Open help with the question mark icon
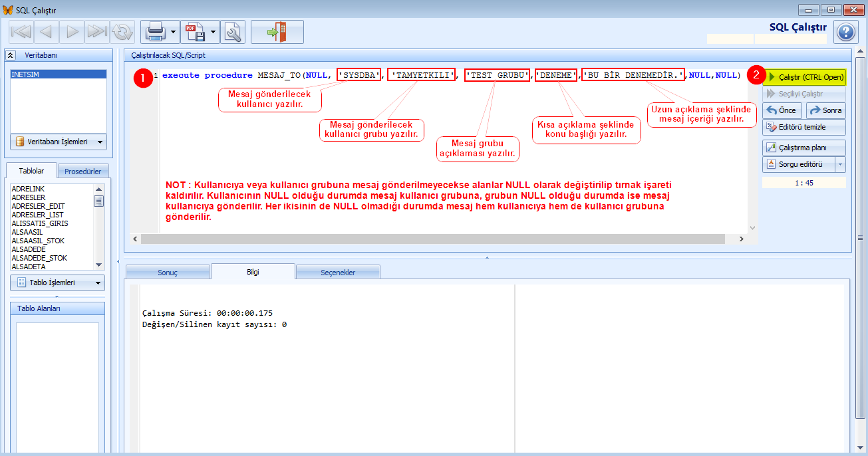This screenshot has height=456, width=868. pos(845,32)
